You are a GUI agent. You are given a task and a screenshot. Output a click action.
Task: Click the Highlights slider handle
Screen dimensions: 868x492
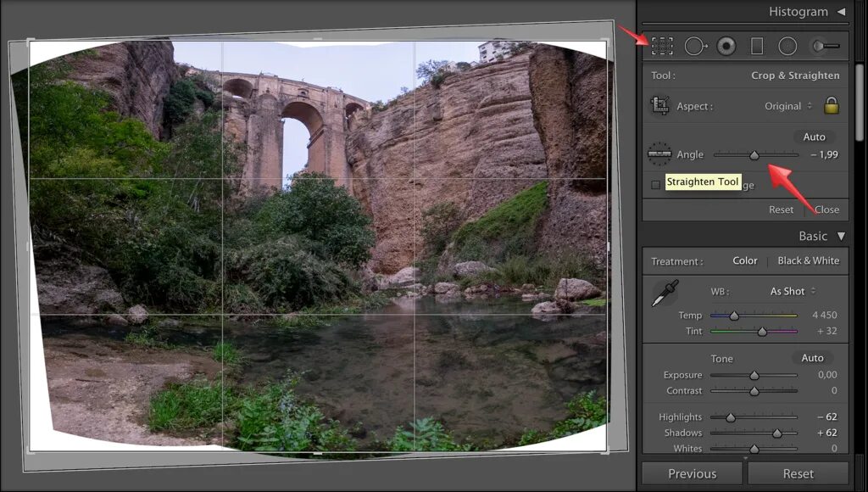pyautogui.click(x=731, y=417)
